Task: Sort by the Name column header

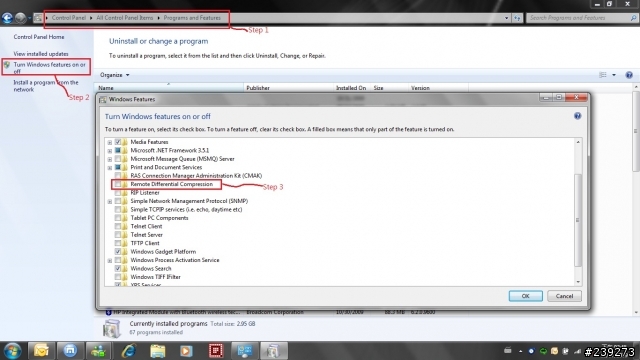Action: (x=169, y=88)
